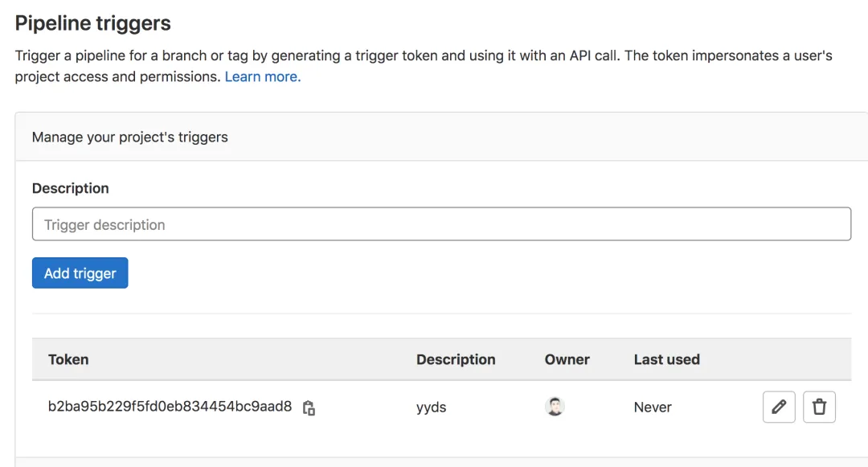Delete the yyds trigger using trash icon

coord(819,408)
